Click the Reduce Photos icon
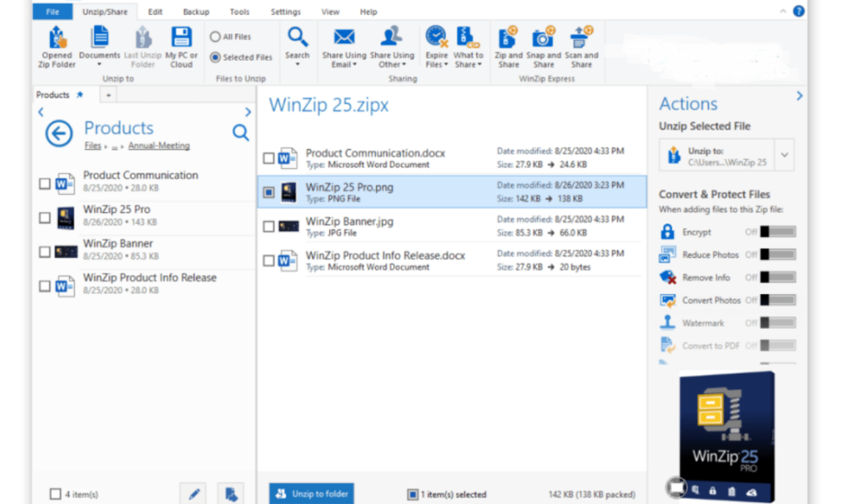This screenshot has width=857, height=504. 667,255
